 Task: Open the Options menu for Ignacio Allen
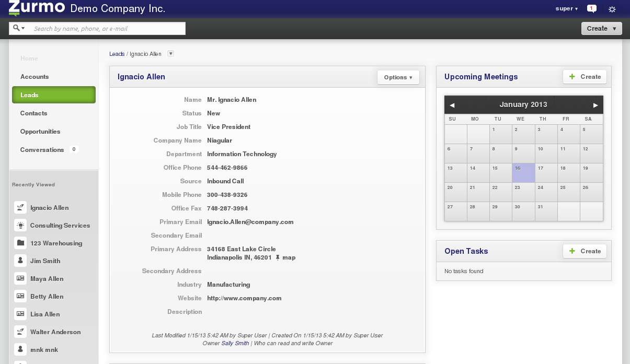398,77
